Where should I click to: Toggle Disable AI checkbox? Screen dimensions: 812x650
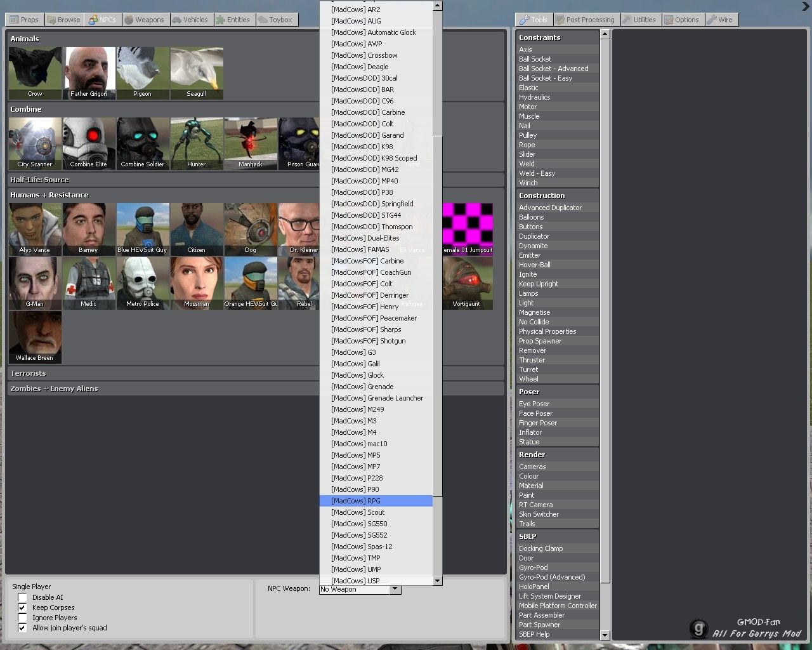click(22, 597)
